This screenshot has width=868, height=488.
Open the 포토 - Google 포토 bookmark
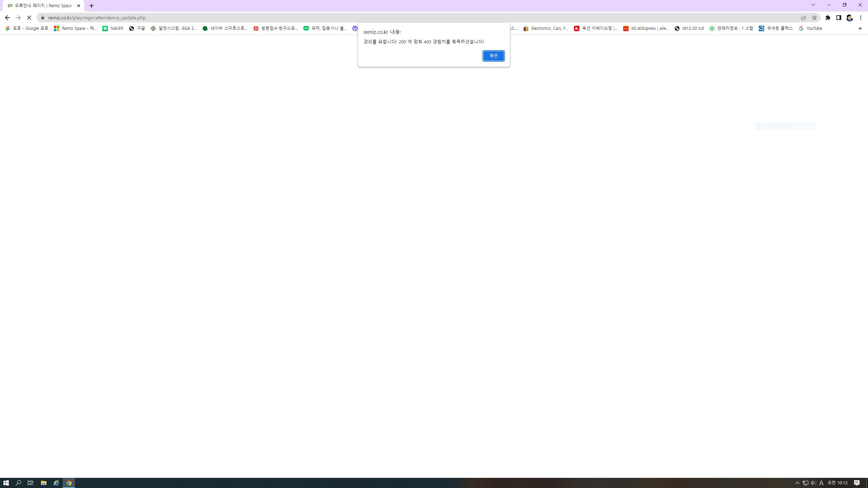[x=27, y=28]
